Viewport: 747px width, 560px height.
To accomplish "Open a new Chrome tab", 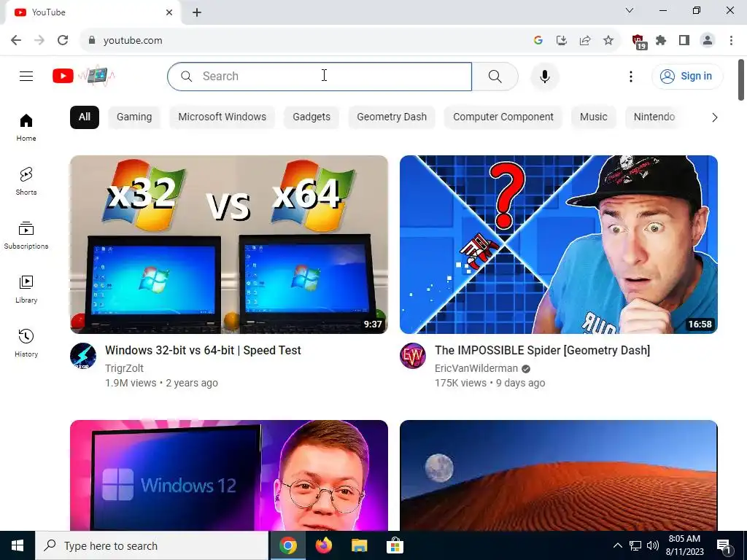I will [197, 12].
